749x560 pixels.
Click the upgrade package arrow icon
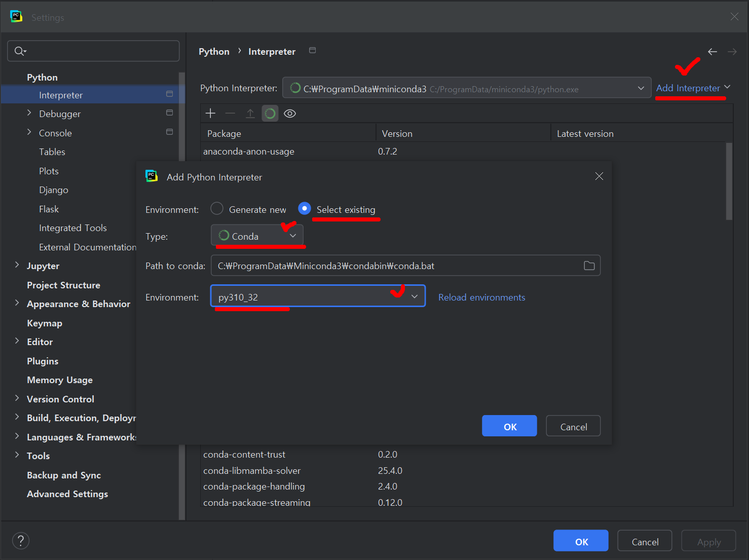pos(250,114)
